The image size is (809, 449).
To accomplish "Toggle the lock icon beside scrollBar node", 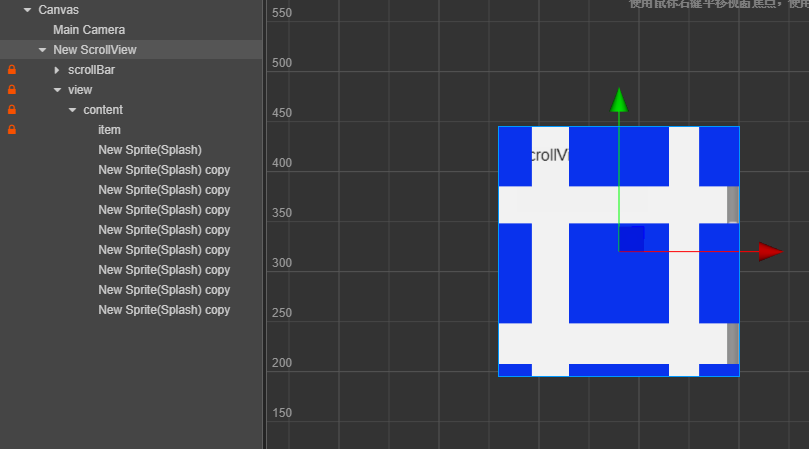I will click(12, 70).
